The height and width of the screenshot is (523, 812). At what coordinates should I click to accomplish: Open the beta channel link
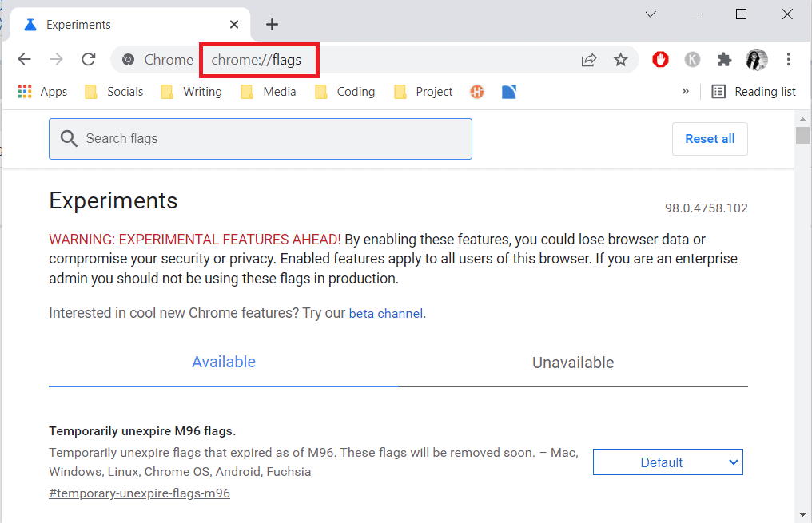[386, 314]
